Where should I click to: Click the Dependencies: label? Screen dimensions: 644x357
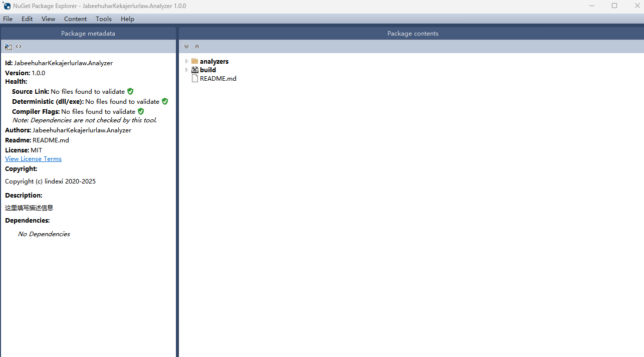[27, 221]
